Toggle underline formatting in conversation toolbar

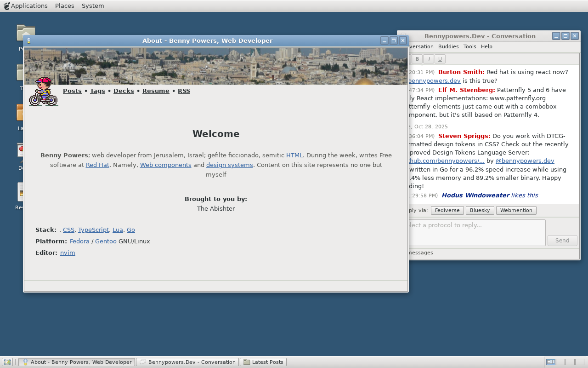coord(440,59)
